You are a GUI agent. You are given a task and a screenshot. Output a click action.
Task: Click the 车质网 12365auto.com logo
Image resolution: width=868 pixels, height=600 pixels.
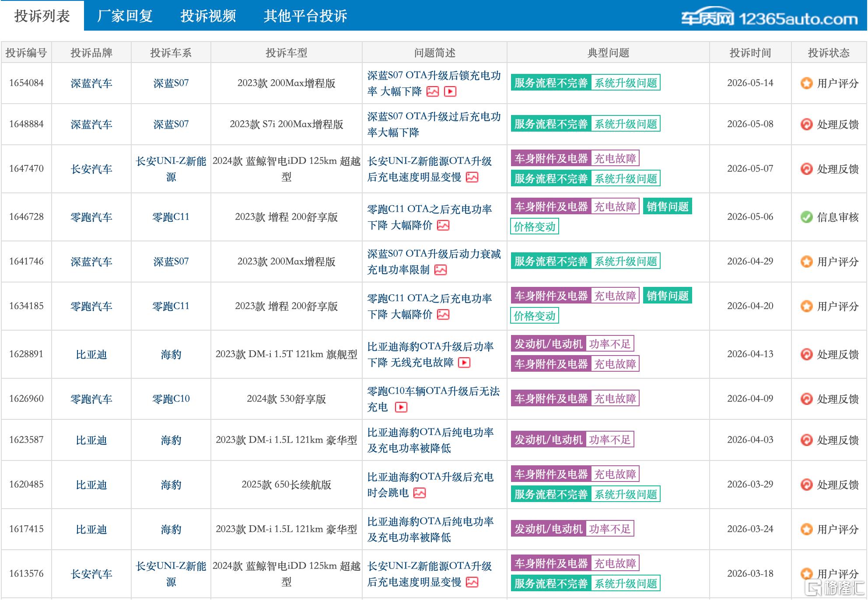click(x=769, y=17)
